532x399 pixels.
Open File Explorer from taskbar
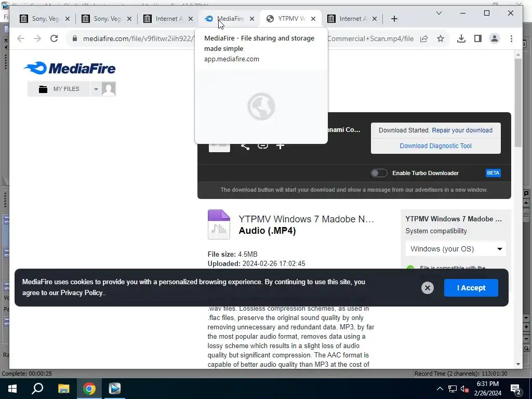[x=63, y=389]
